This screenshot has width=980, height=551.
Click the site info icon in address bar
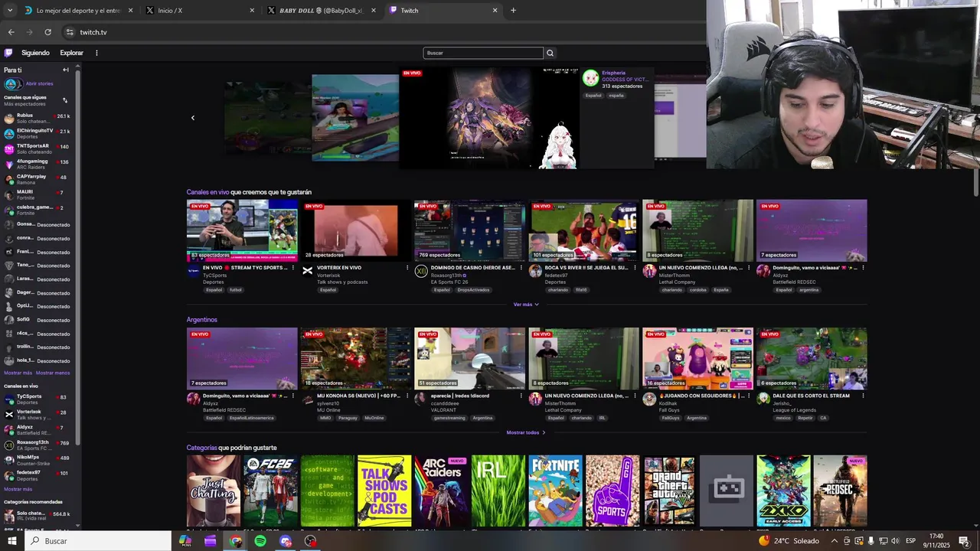click(70, 32)
